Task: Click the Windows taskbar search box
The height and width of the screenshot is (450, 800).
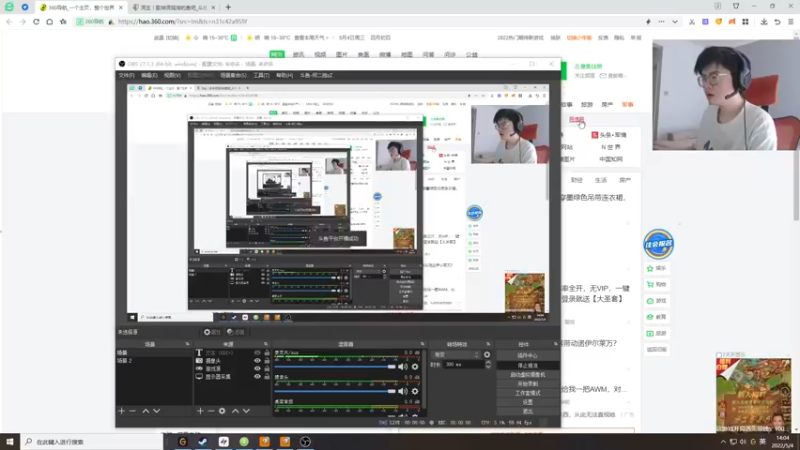Action: point(92,442)
